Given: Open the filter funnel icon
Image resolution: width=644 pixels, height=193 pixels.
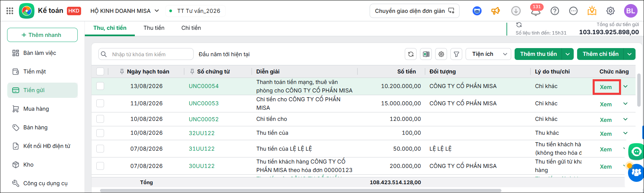Looking at the screenshot, I should point(456,54).
